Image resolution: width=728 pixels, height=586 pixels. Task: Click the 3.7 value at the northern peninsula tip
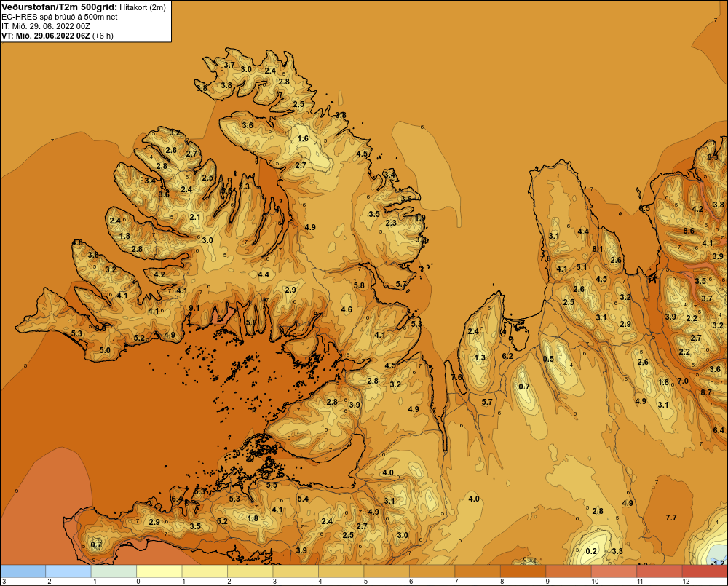(229, 65)
